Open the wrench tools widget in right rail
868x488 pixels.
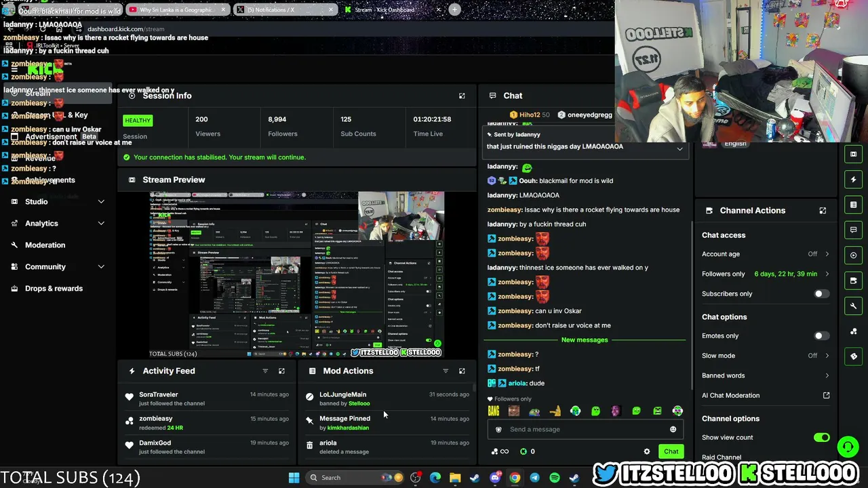(x=853, y=306)
